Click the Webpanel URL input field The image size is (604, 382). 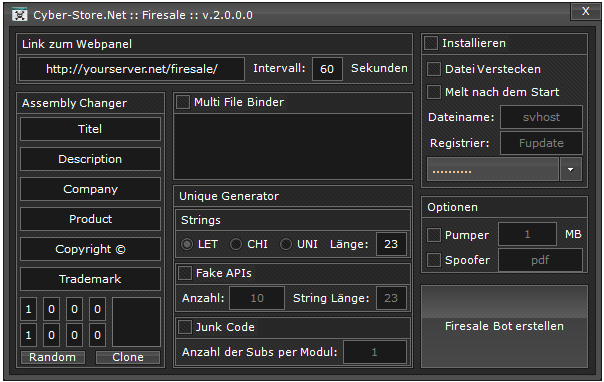coord(132,69)
